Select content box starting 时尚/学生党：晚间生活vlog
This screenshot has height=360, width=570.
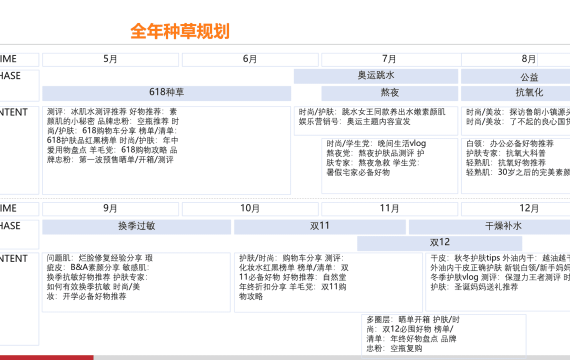[x=390, y=166]
